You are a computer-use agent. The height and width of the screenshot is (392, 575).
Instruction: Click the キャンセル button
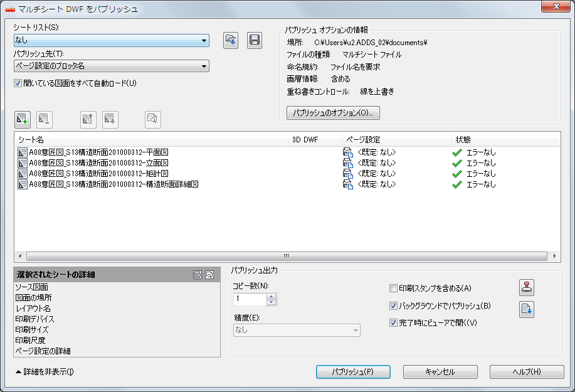(x=440, y=372)
